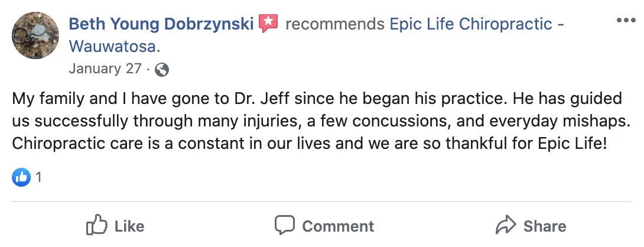
Task: Select the Like text label
Action: [x=129, y=226]
